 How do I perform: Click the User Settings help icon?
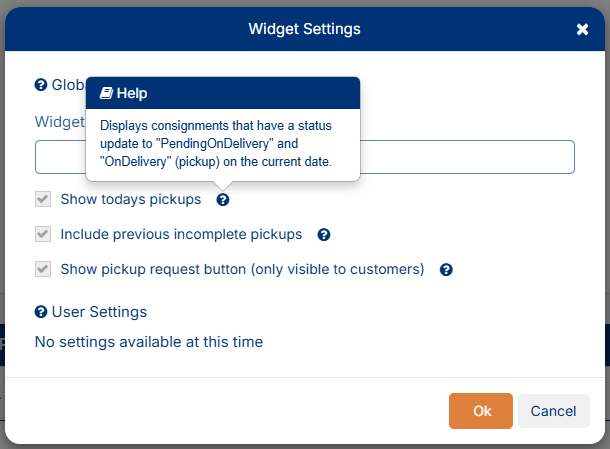coord(41,312)
